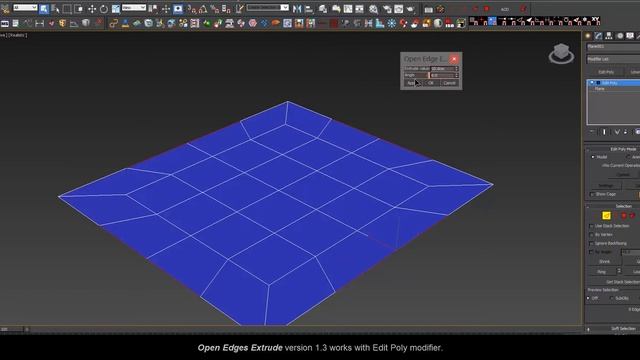Choose the Select and Scale tool
Screen dimensions: 640x360
point(116,9)
